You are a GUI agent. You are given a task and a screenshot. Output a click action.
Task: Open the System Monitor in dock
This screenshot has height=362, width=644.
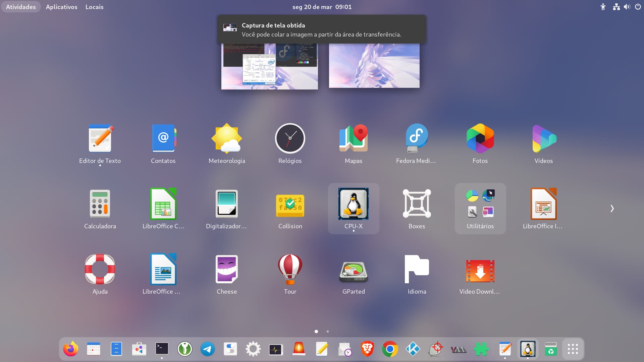click(276, 349)
